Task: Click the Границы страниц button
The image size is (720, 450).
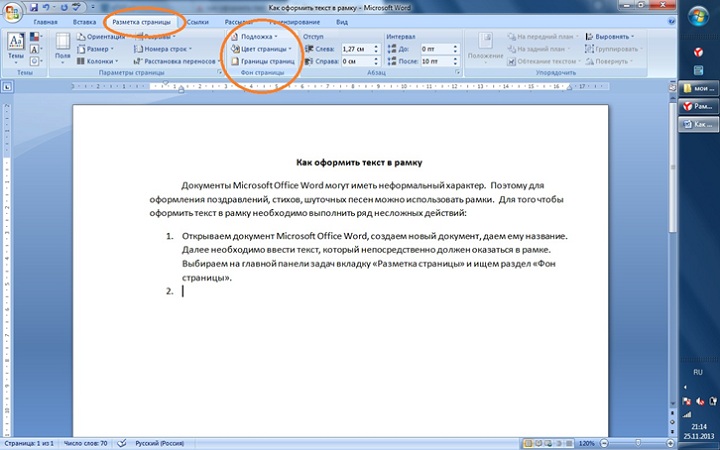Action: pos(263,61)
